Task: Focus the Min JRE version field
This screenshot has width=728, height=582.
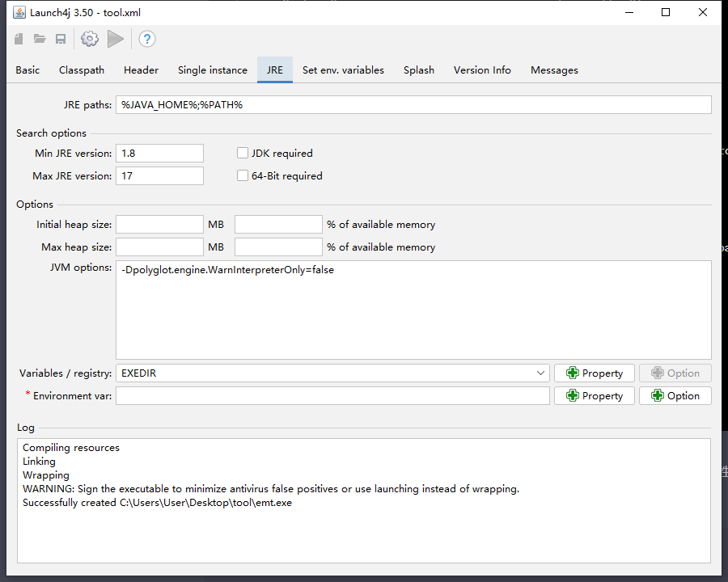Action: 159,153
